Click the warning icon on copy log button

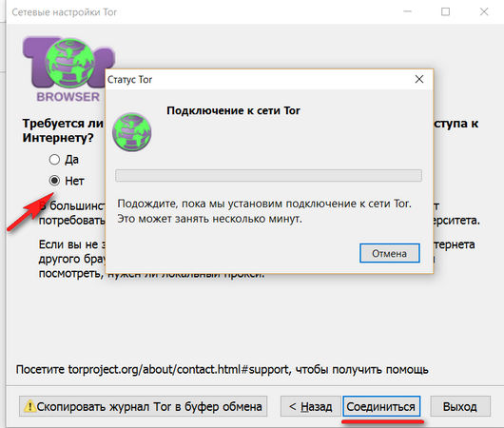[29, 406]
